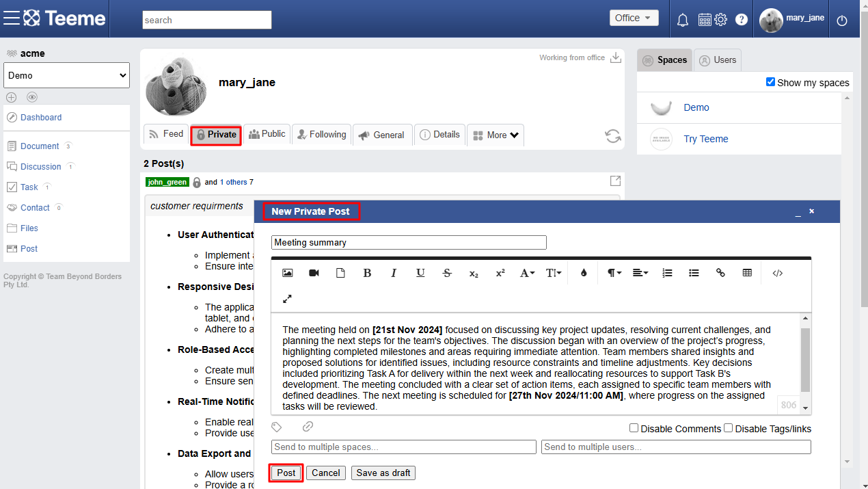Open the Users tab in right panel

click(x=718, y=60)
